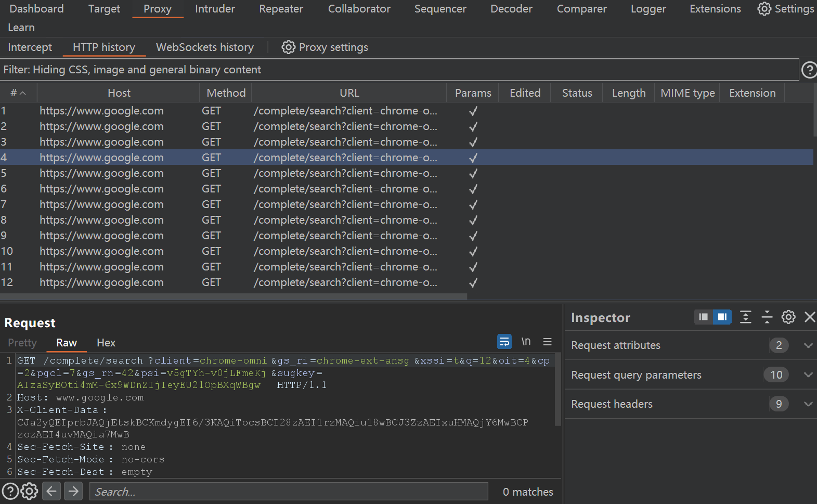Expand Request headers section
Viewport: 817px width, 504px height.
(808, 404)
